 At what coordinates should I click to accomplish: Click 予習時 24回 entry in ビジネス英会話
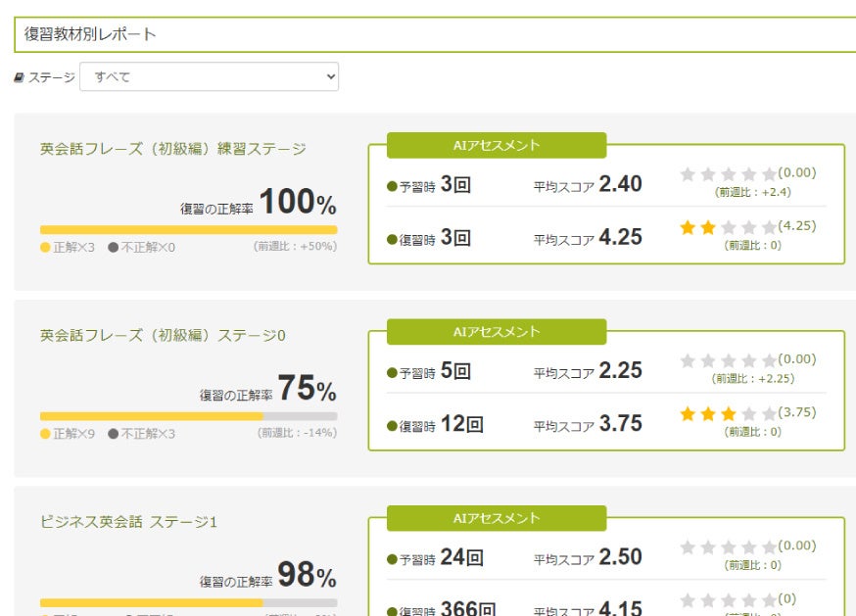435,558
